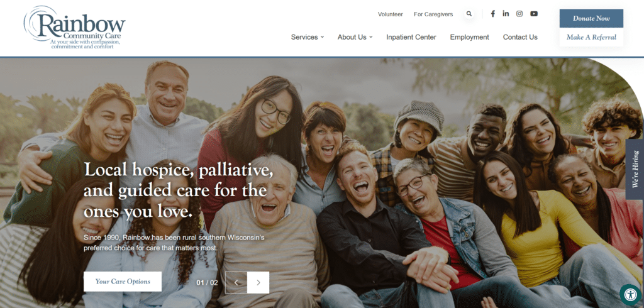This screenshot has width=644, height=308.
Task: Open the search magnifier icon
Action: [469, 14]
